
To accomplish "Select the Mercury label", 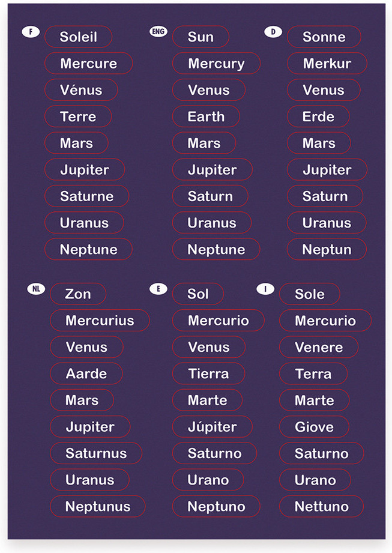I will coord(217,63).
